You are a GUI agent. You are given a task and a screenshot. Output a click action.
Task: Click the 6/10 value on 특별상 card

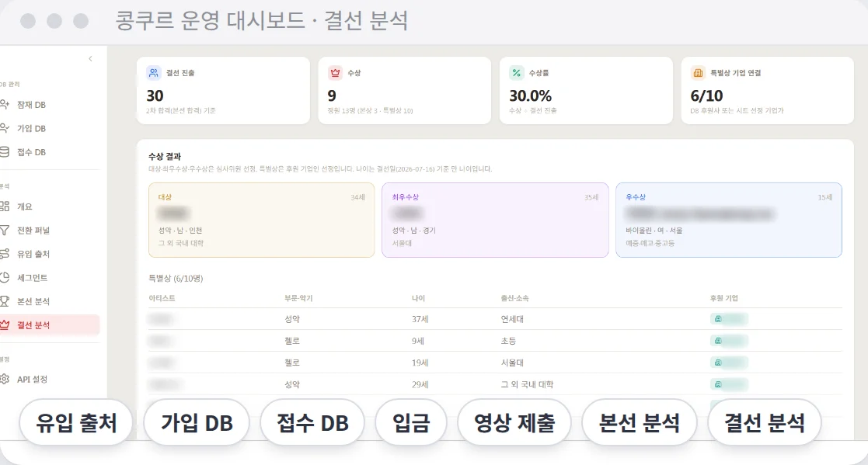(706, 95)
